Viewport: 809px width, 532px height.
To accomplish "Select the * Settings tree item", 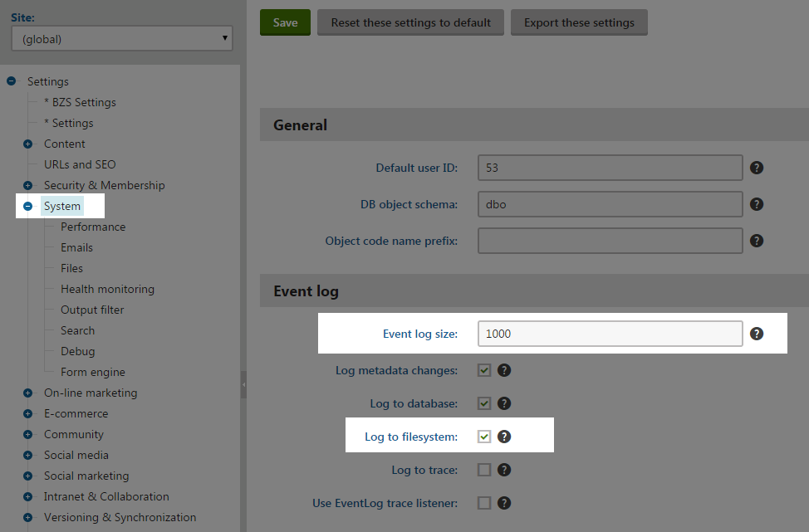I will [69, 123].
